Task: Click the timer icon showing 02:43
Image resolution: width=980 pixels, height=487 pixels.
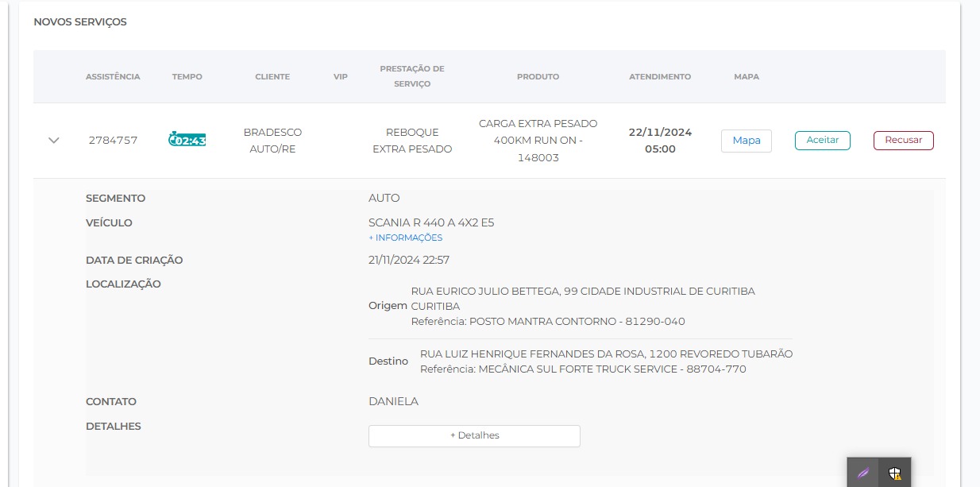Action: [x=187, y=140]
